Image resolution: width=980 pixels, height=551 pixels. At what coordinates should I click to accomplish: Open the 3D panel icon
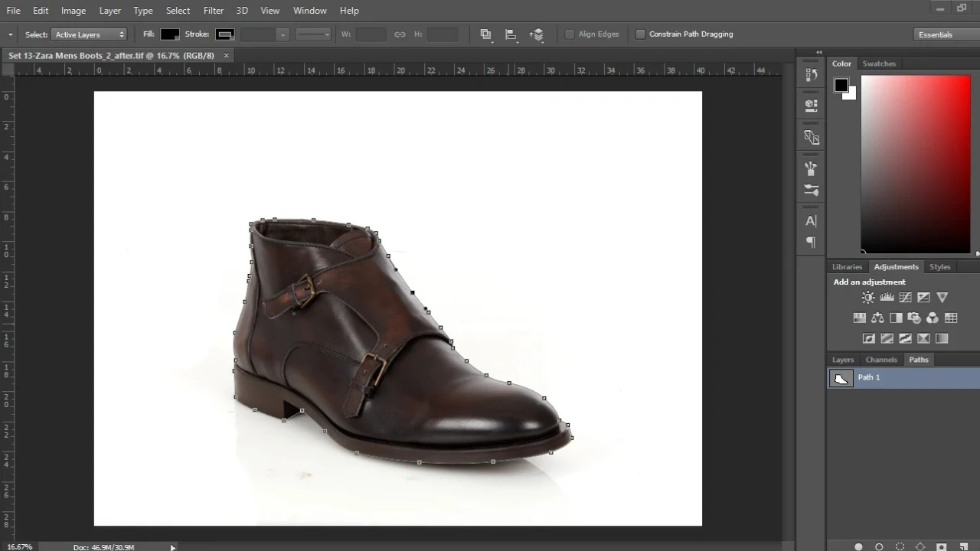(x=811, y=137)
